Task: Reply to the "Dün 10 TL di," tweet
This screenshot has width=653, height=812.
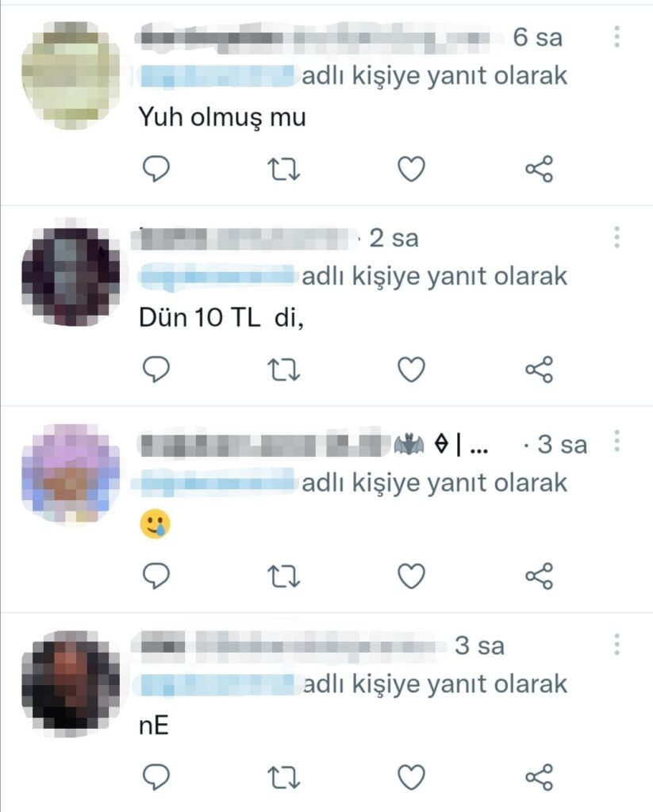Action: pos(156,370)
